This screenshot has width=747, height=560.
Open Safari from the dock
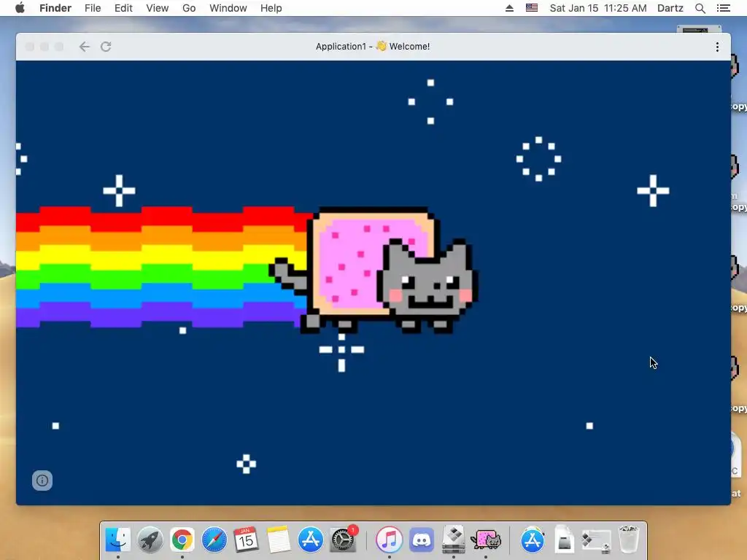[x=214, y=540]
